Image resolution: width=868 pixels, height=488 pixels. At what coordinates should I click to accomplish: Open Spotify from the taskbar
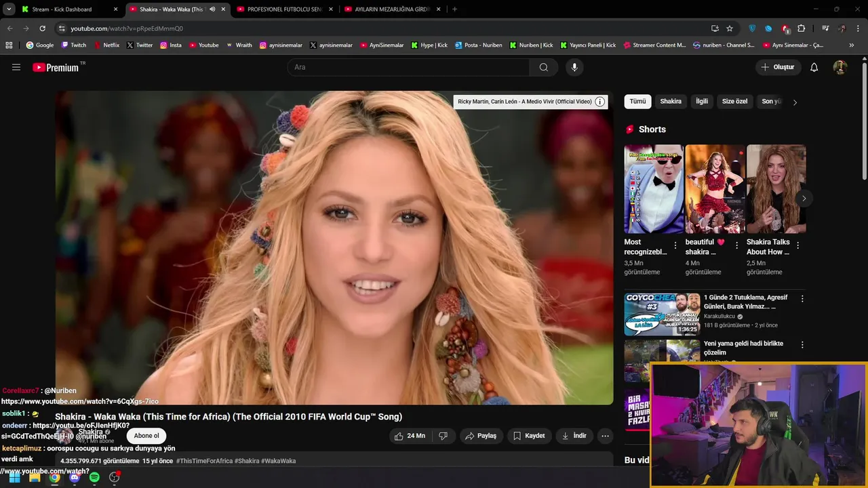pyautogui.click(x=94, y=477)
